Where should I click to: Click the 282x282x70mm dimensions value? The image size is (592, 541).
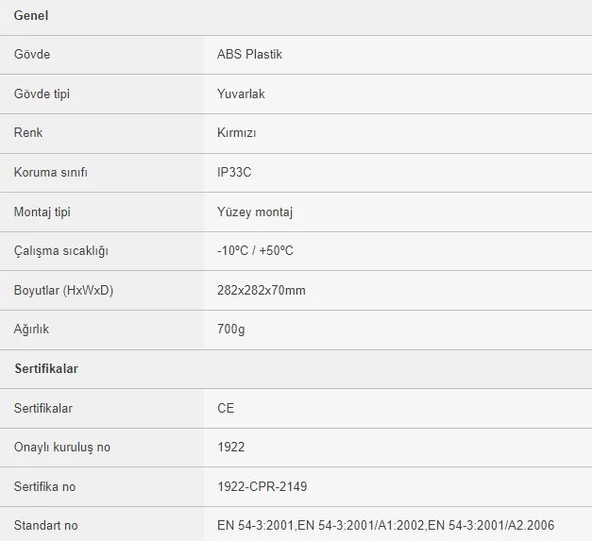pyautogui.click(x=261, y=290)
